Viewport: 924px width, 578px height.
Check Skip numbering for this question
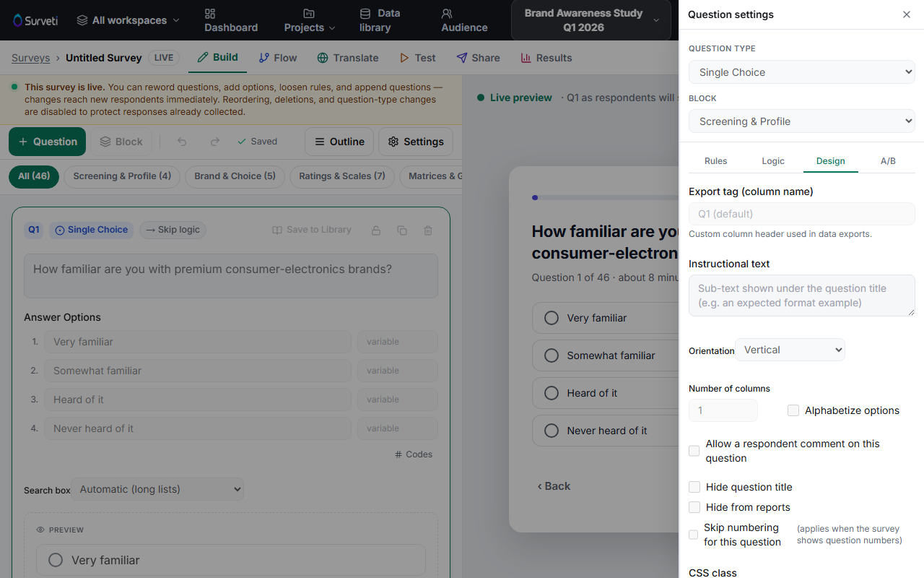pyautogui.click(x=694, y=535)
